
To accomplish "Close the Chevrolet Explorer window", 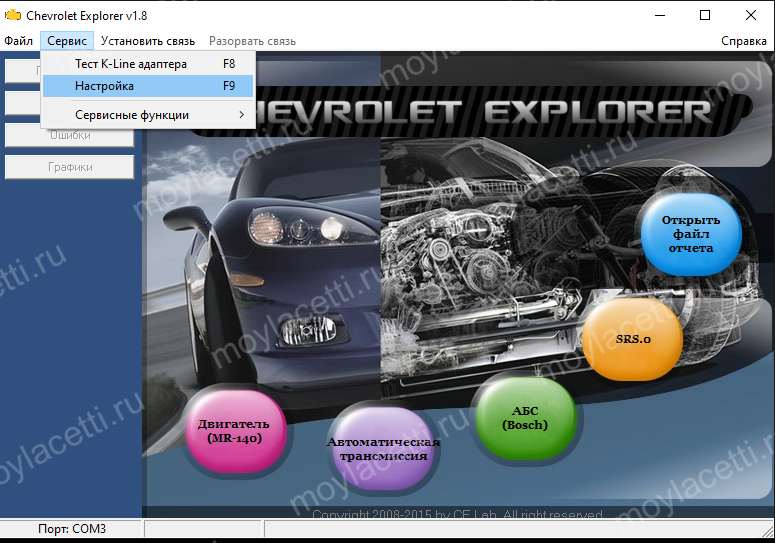I will [751, 15].
